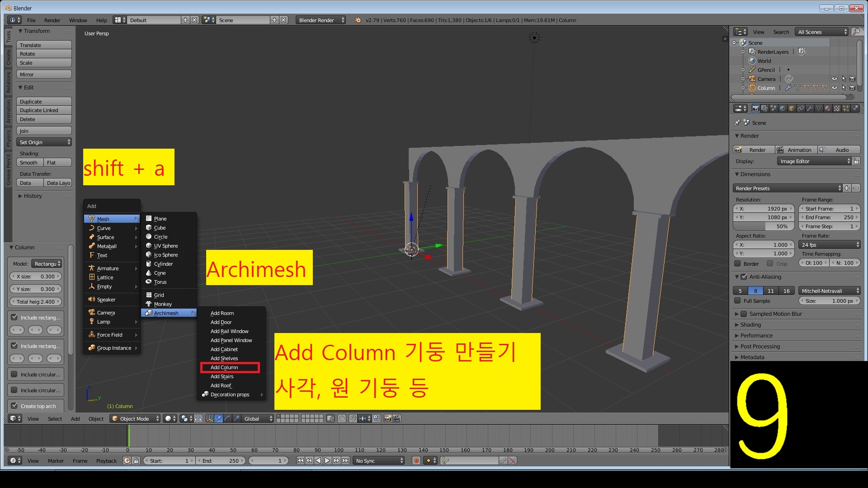Screen dimensions: 868x488
Task: Open the Set Origin dropdown
Action: 44,142
